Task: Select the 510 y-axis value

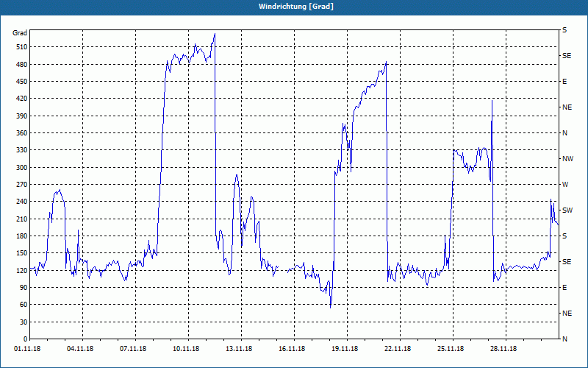Action: point(22,47)
